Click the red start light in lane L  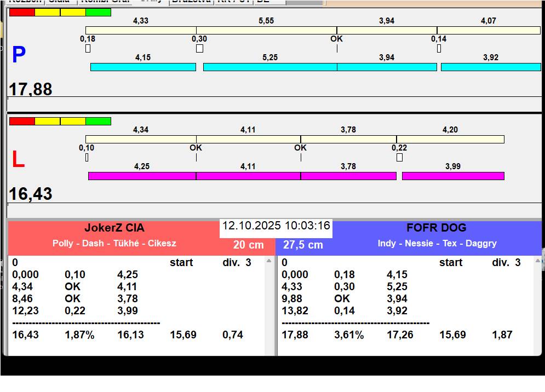coord(22,121)
